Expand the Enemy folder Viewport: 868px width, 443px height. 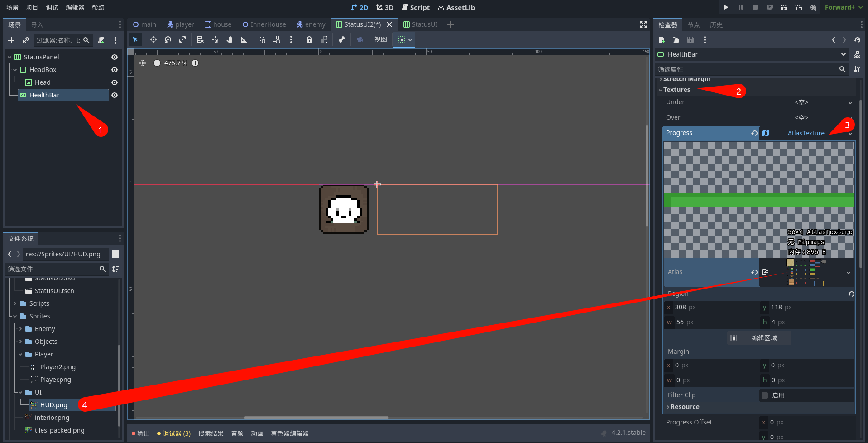[20, 329]
